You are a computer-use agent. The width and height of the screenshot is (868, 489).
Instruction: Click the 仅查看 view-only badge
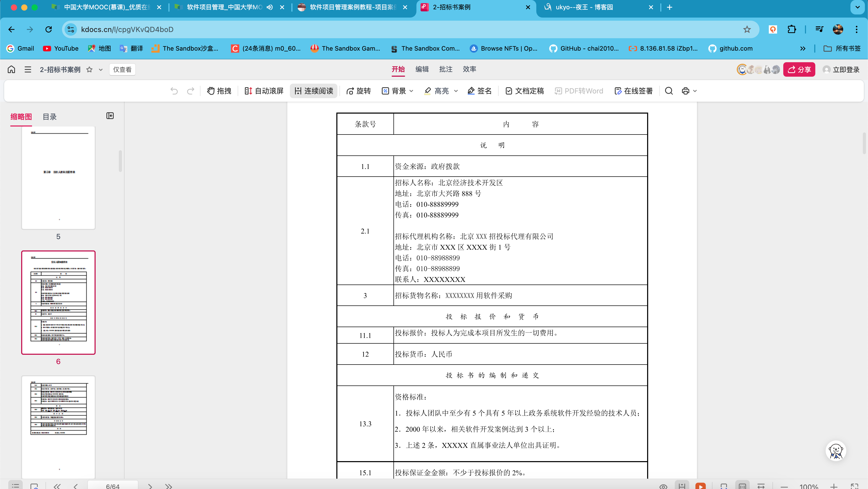122,69
